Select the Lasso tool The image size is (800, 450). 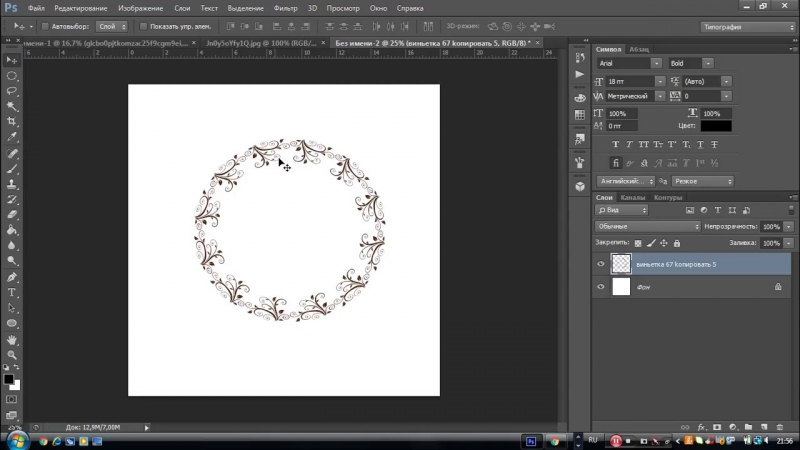[12, 90]
